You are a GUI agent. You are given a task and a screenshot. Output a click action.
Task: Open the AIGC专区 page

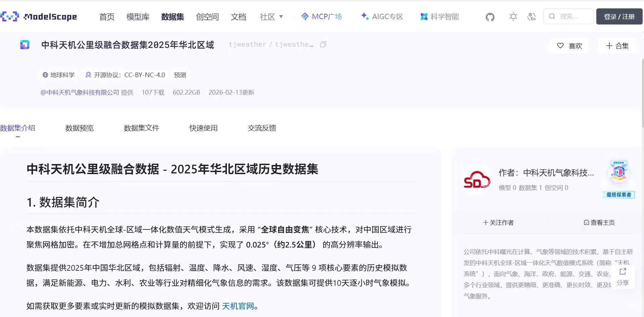point(382,16)
